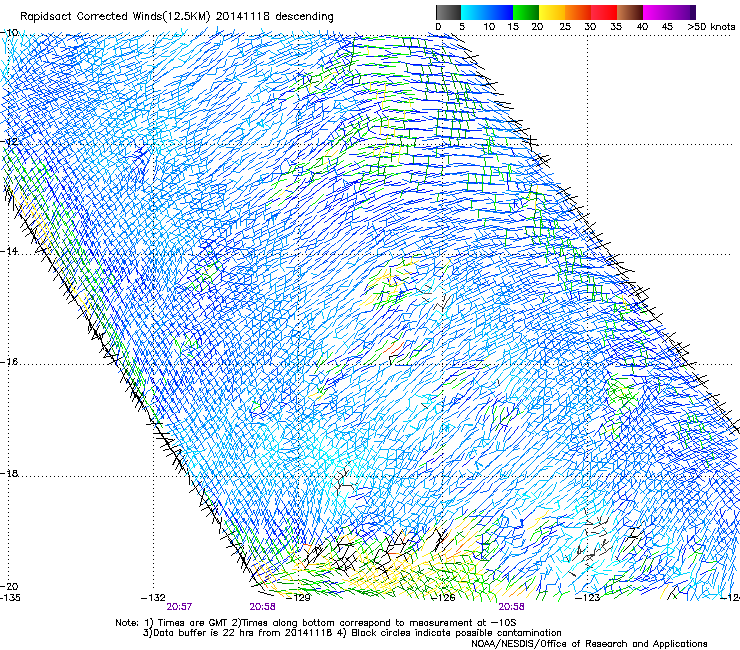Click the '-132' longitude axis label
This screenshot has width=740, height=650.
(x=153, y=598)
